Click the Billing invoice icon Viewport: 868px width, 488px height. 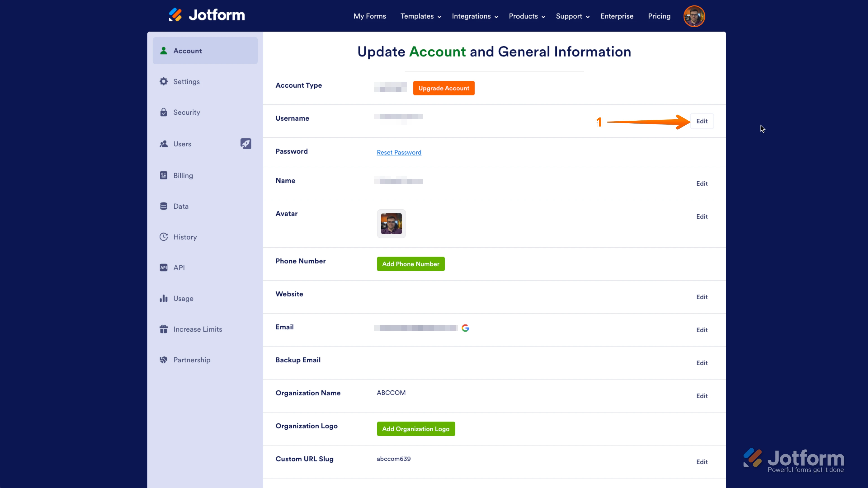point(164,176)
